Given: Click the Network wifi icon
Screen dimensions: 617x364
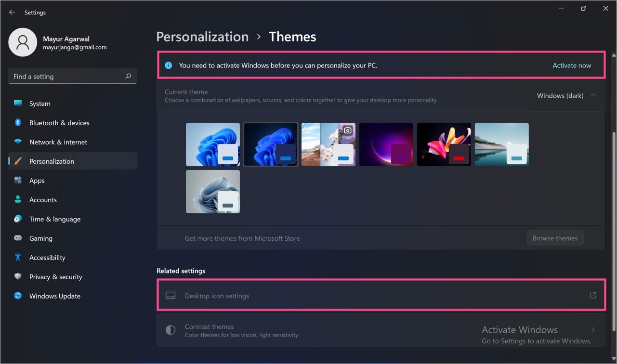Looking at the screenshot, I should (x=18, y=142).
